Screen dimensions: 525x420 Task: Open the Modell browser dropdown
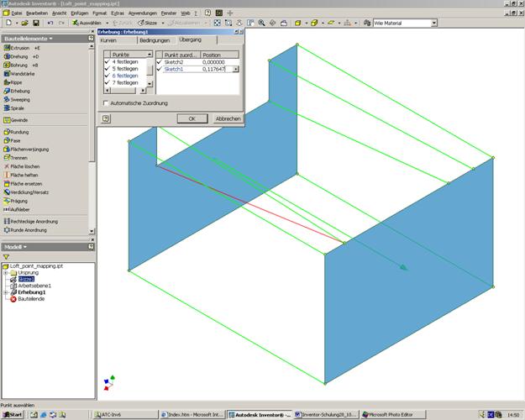[x=24, y=247]
